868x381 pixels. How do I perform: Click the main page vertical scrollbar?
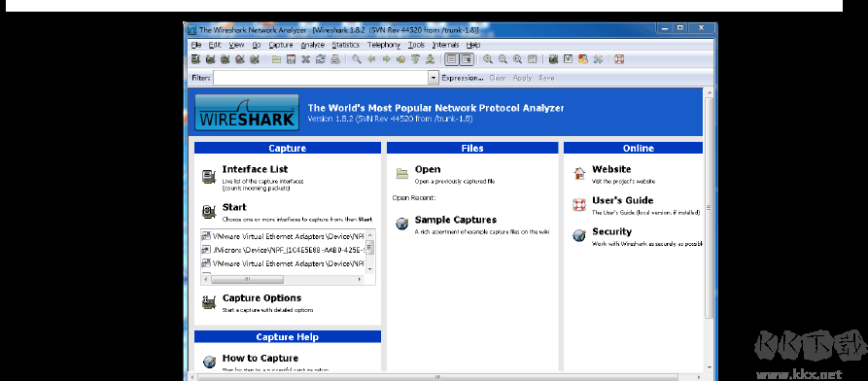(x=709, y=207)
